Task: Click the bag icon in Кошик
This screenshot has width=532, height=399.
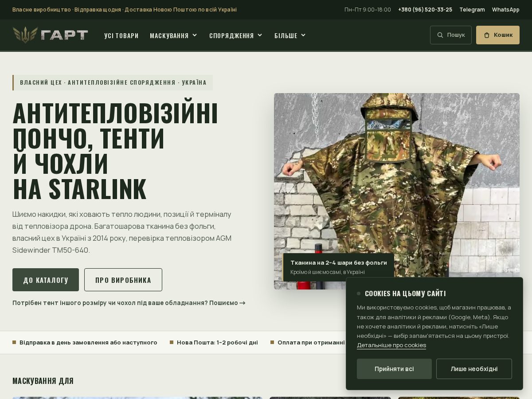Action: tap(487, 35)
